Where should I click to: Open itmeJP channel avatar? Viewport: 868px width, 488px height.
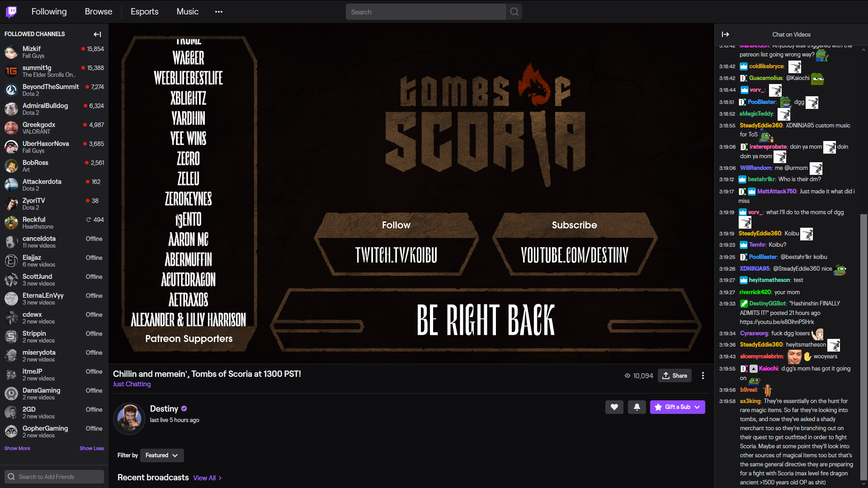[x=11, y=375]
